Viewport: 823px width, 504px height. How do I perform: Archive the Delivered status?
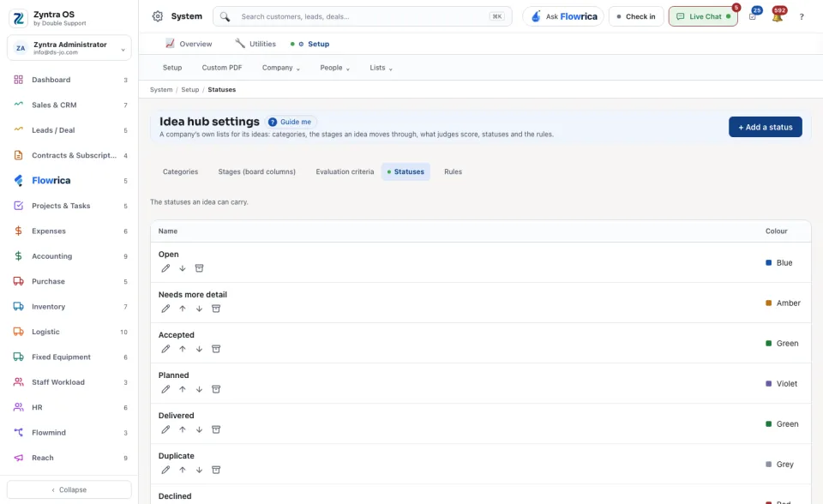[216, 429]
